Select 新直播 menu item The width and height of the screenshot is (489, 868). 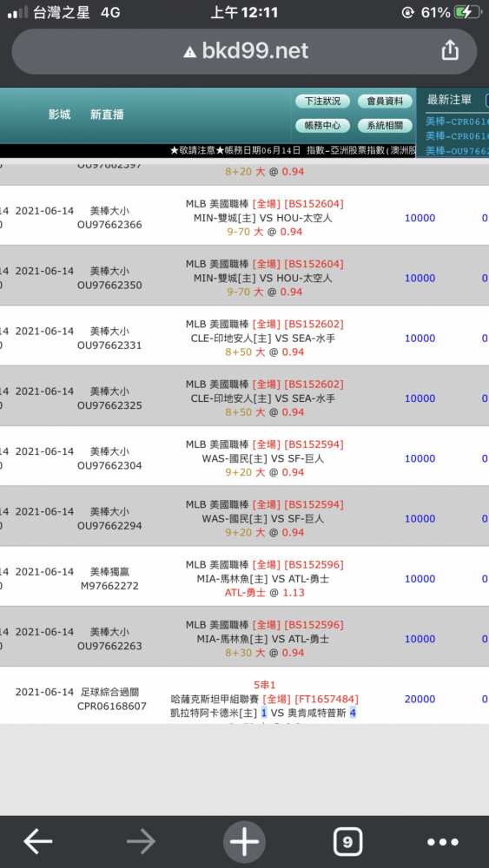click(x=107, y=115)
